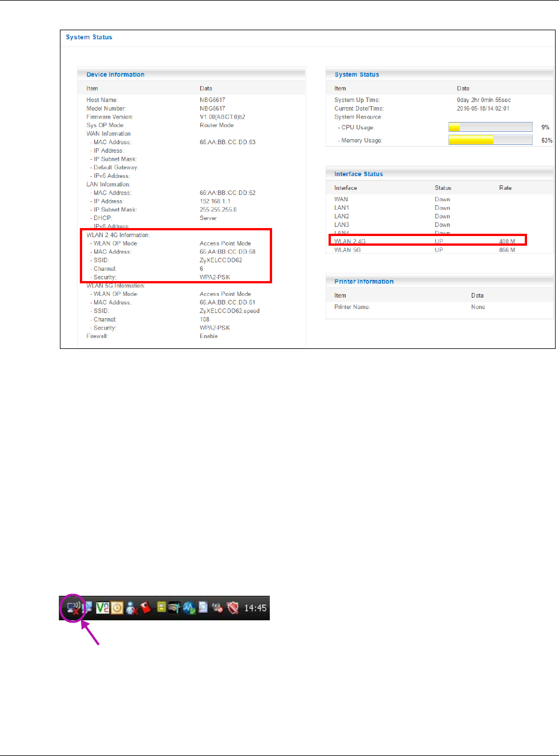The width and height of the screenshot is (559, 756).
Task: Select the Printer Information panel header
Action: pos(440,282)
